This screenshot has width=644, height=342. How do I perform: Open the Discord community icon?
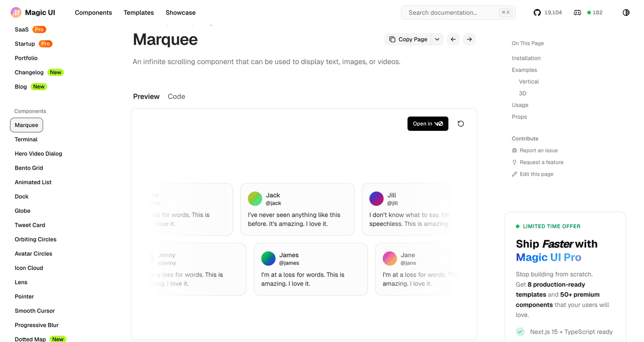[x=577, y=13]
